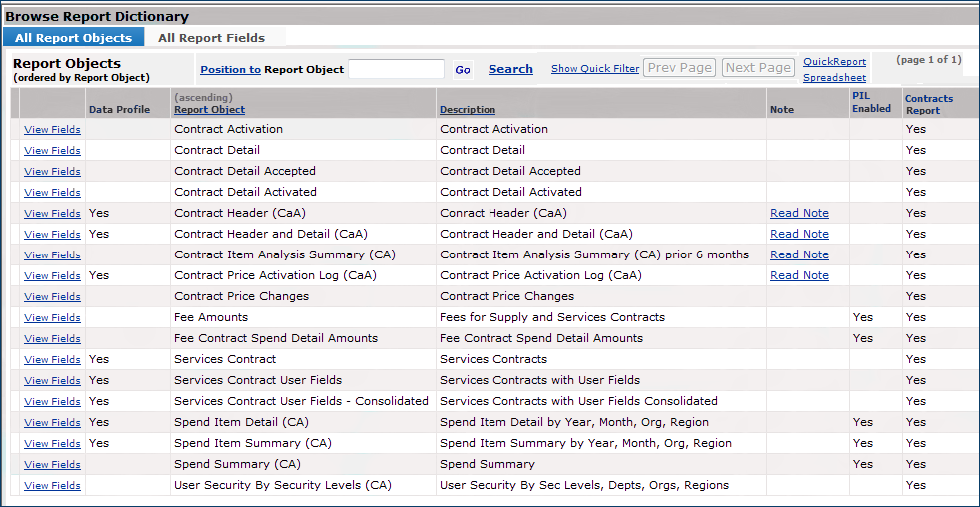
Task: Show Quick Filter options
Action: pos(595,69)
